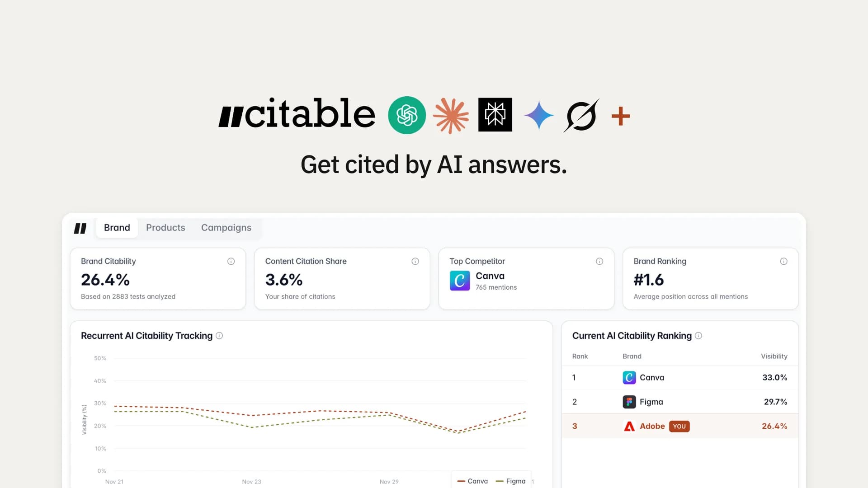This screenshot has height=488, width=868.
Task: Click the Gemini sparkle icon
Action: (x=538, y=115)
